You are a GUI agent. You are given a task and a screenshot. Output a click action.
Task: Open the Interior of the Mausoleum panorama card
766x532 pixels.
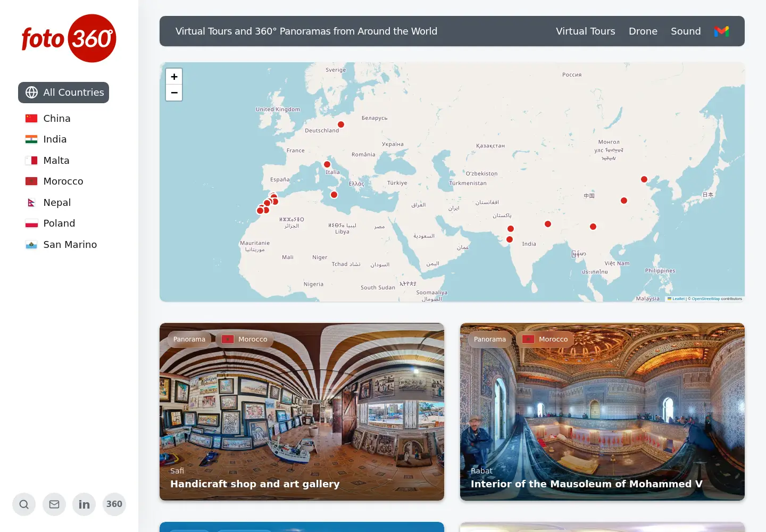[602, 412]
